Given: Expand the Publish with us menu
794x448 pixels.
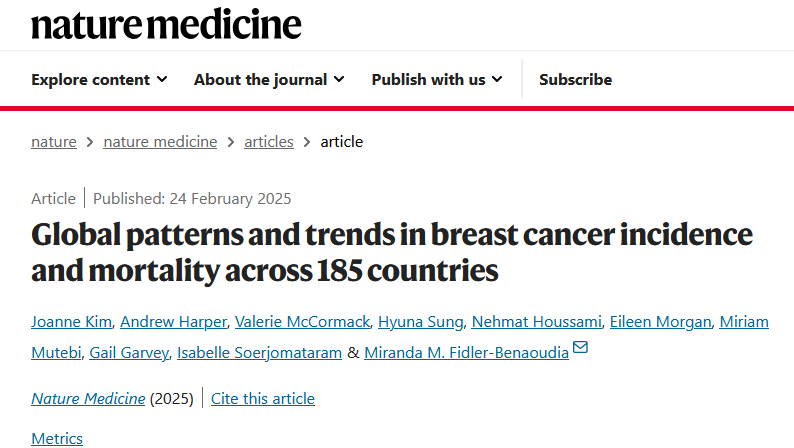Looking at the screenshot, I should [x=437, y=79].
